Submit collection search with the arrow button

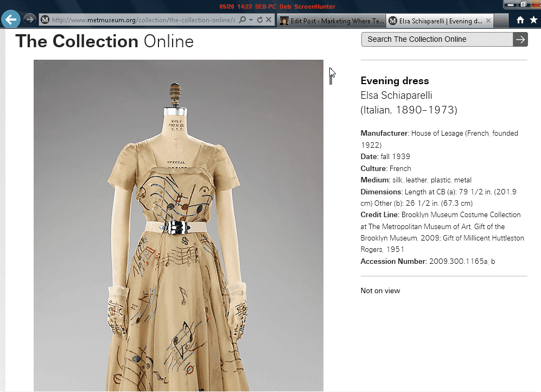520,39
